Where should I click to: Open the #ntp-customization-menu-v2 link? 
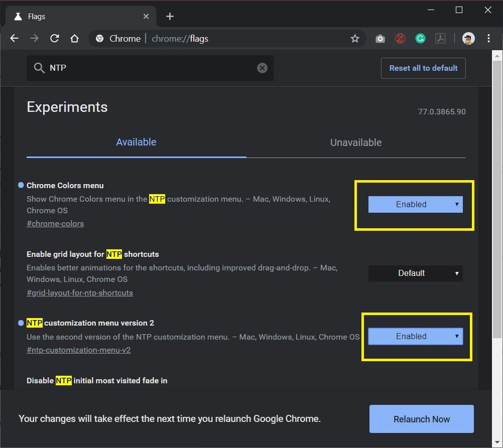pyautogui.click(x=79, y=350)
